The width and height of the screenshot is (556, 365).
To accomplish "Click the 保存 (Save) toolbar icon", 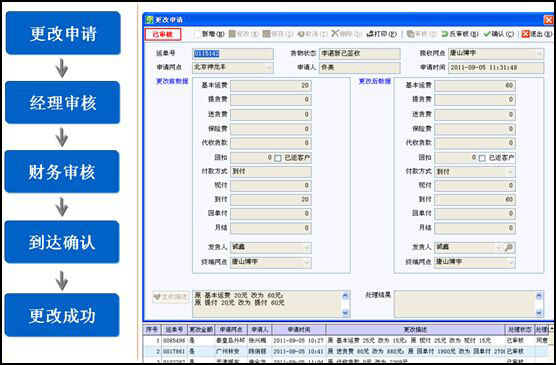I will (x=266, y=34).
